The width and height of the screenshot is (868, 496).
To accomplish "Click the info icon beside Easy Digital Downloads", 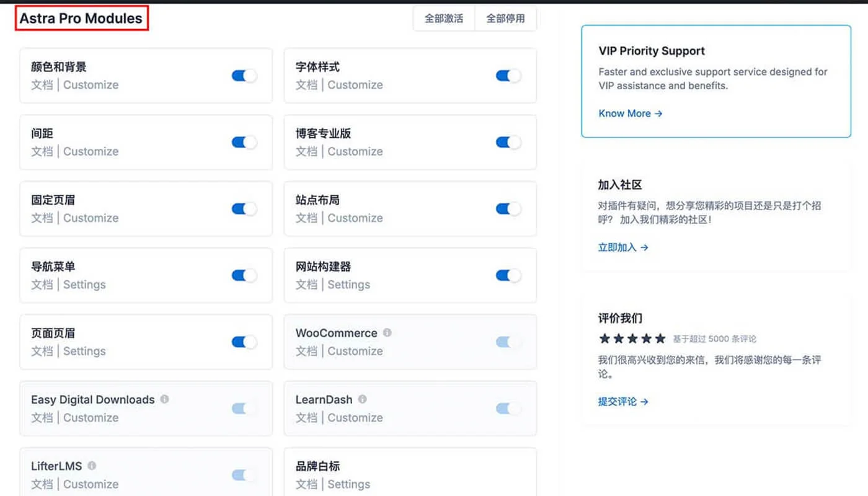I will coord(164,399).
